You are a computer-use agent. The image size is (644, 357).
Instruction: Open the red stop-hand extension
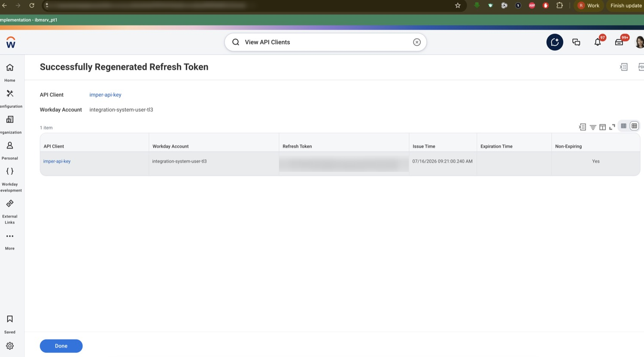point(546,6)
